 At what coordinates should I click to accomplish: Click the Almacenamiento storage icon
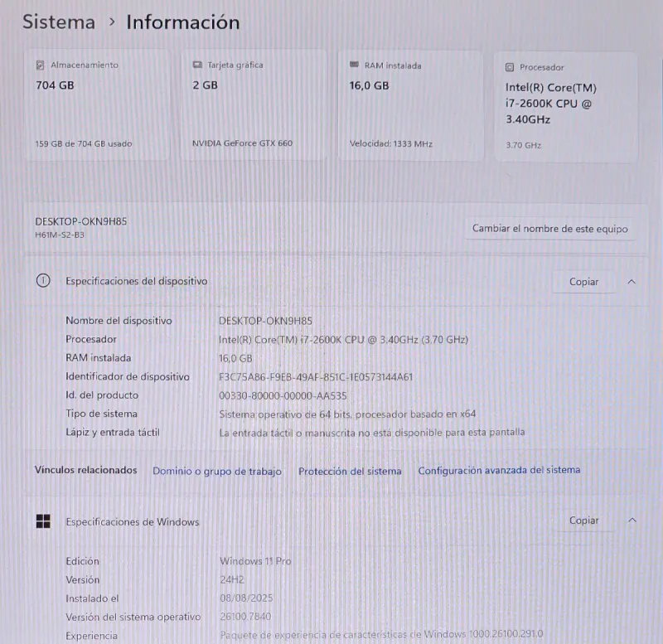tap(40, 65)
